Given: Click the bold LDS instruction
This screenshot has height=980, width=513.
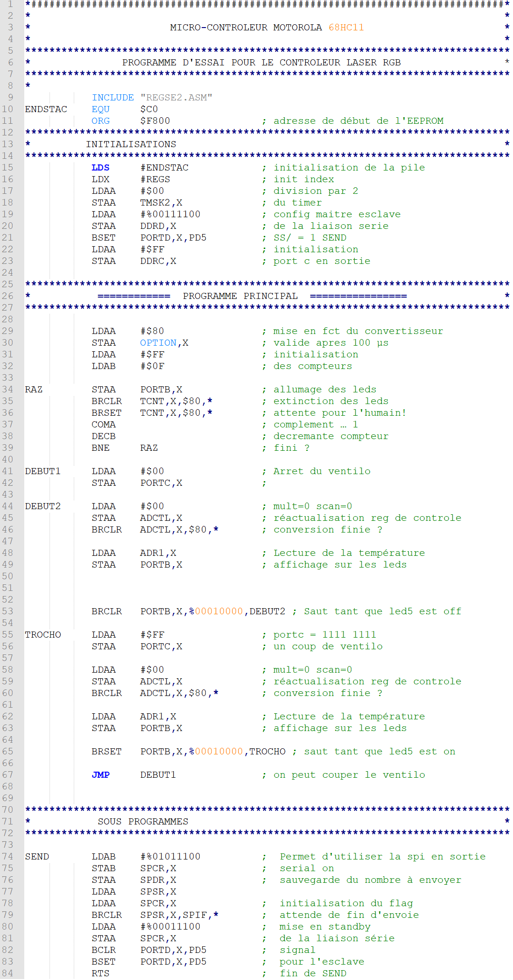Looking at the screenshot, I should (100, 168).
